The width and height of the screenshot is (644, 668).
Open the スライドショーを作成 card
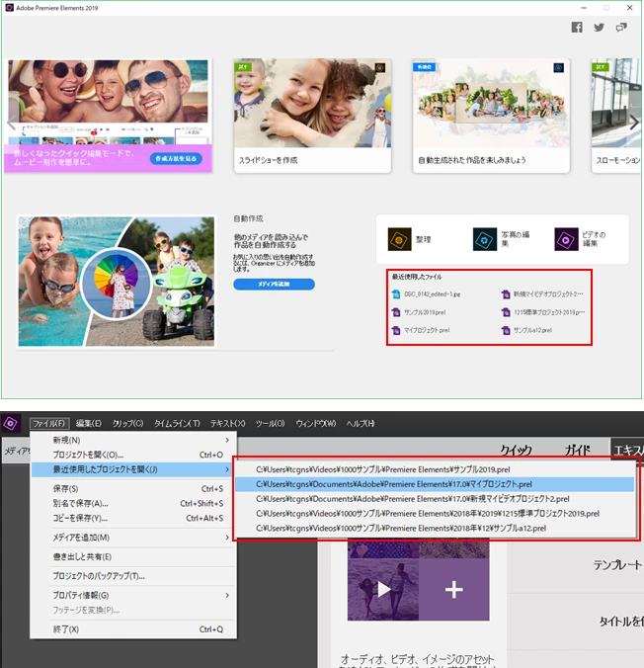tap(312, 116)
